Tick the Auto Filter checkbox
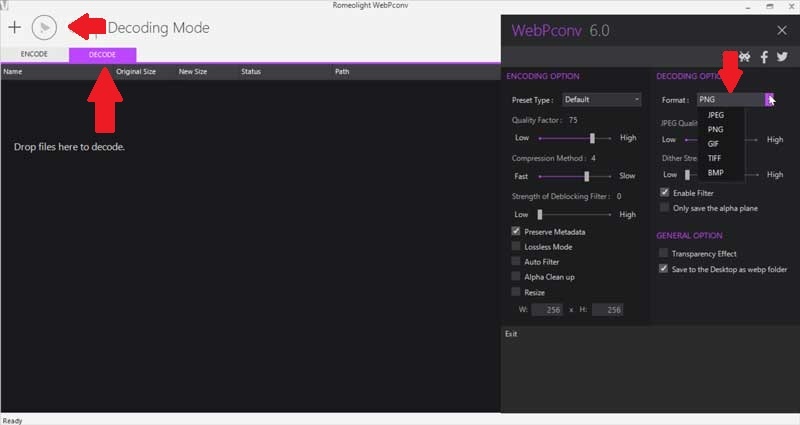The height and width of the screenshot is (425, 800). pos(516,261)
